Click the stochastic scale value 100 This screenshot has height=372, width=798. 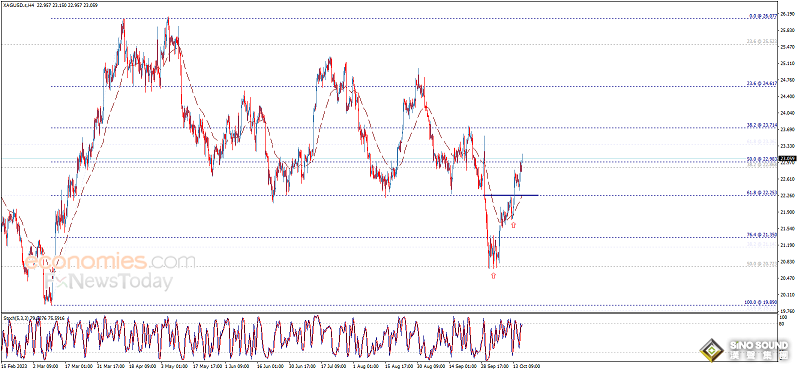pos(784,317)
